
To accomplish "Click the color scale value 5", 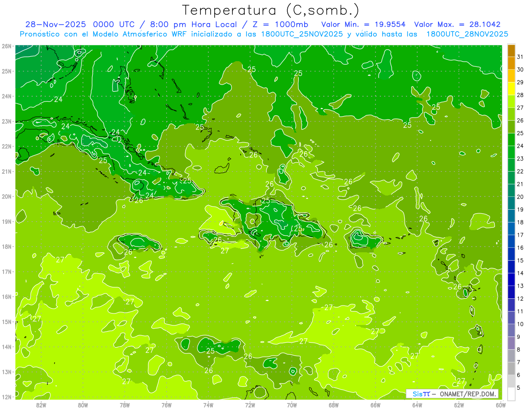I will 519,388.
